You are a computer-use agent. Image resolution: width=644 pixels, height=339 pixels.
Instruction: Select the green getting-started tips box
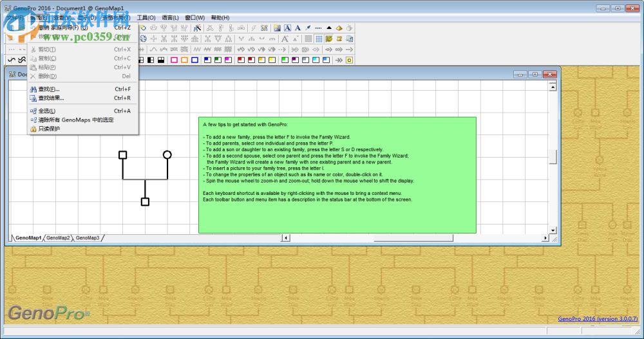tap(337, 175)
